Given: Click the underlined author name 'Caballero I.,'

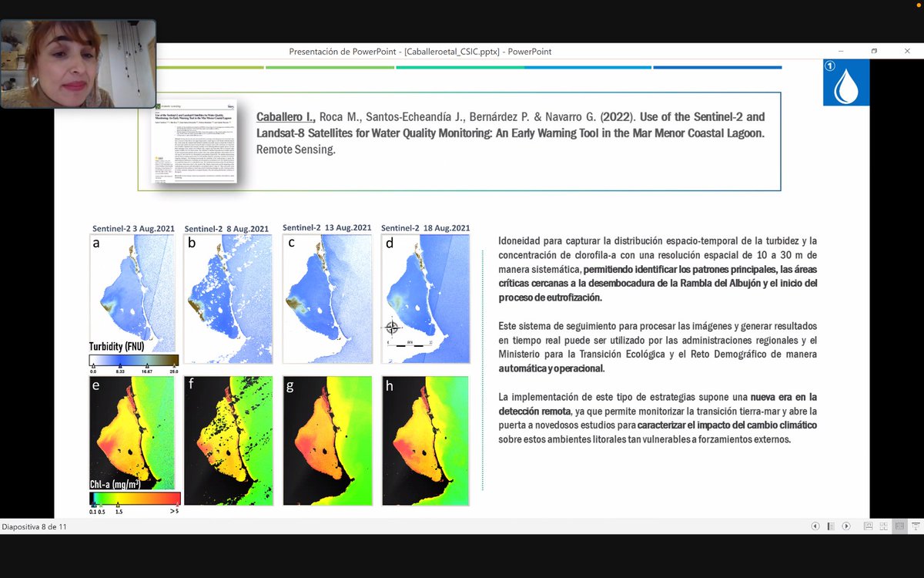Looking at the screenshot, I should pyautogui.click(x=286, y=118).
